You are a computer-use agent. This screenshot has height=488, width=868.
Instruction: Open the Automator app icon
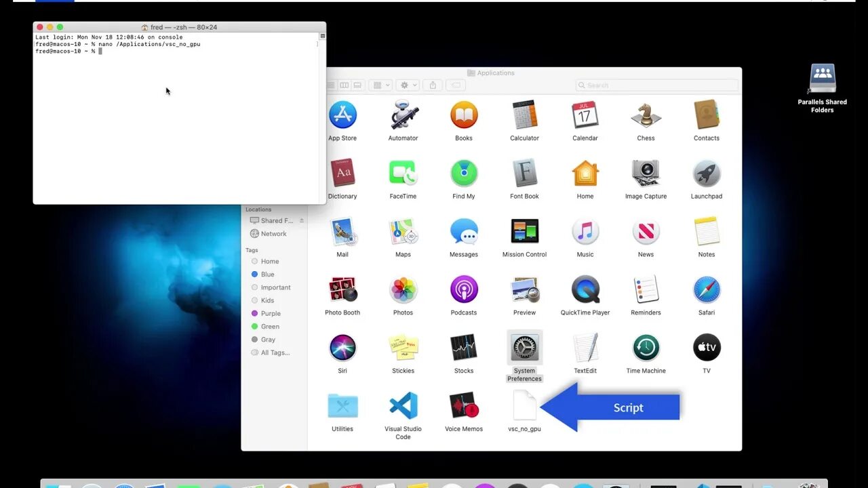click(x=403, y=115)
